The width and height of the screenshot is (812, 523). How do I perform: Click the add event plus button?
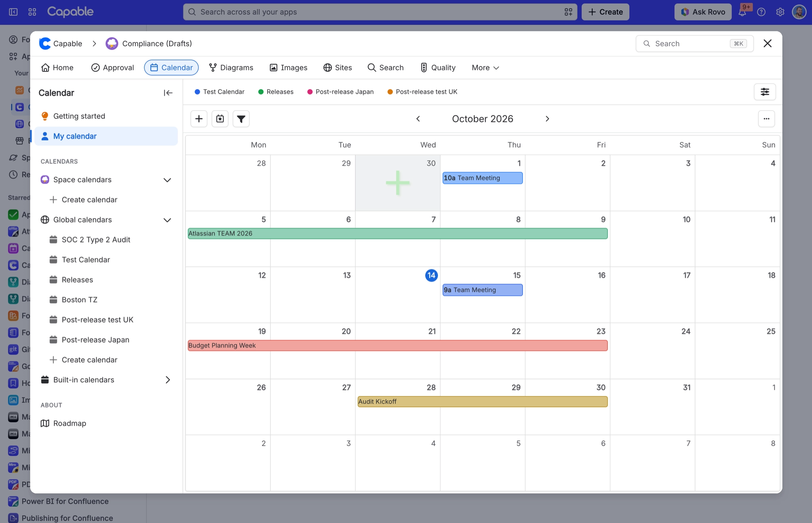(199, 119)
